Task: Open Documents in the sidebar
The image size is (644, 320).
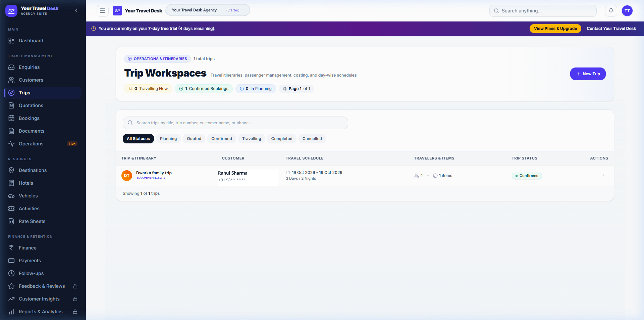Action: click(x=43, y=131)
